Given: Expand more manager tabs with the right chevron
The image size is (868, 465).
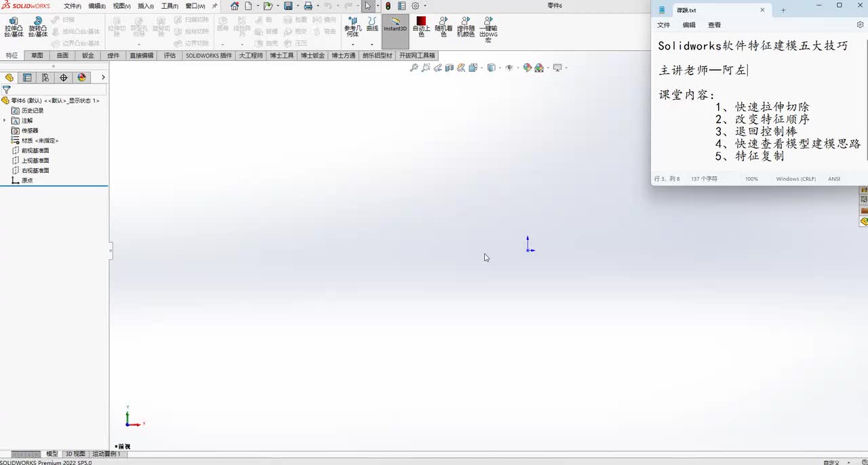Looking at the screenshot, I should [103, 77].
